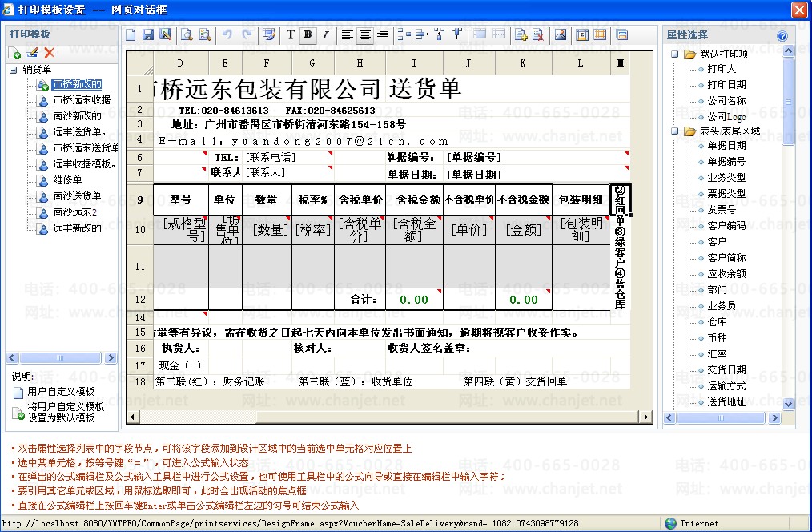Click the insert row icon

pos(404,34)
